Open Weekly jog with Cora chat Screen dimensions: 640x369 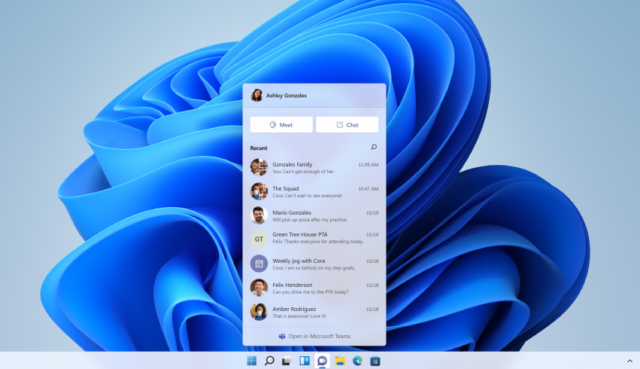[314, 264]
